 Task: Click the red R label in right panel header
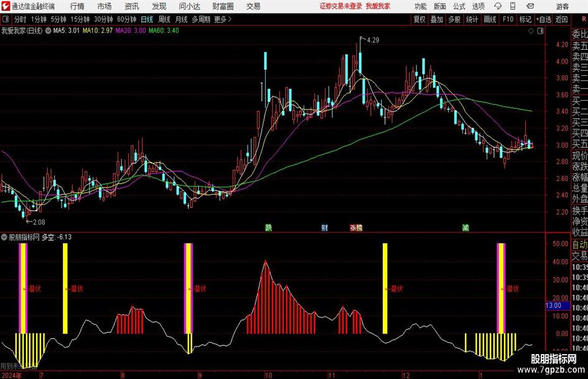tap(584, 19)
